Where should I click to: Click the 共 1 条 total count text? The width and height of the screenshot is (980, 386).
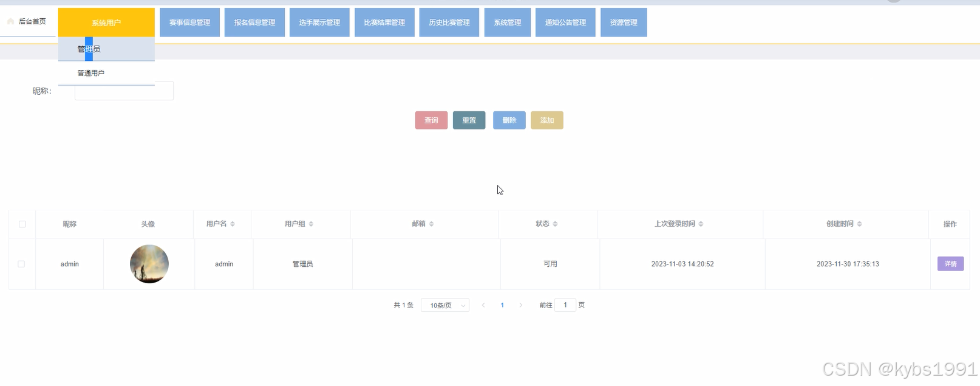[x=404, y=305]
